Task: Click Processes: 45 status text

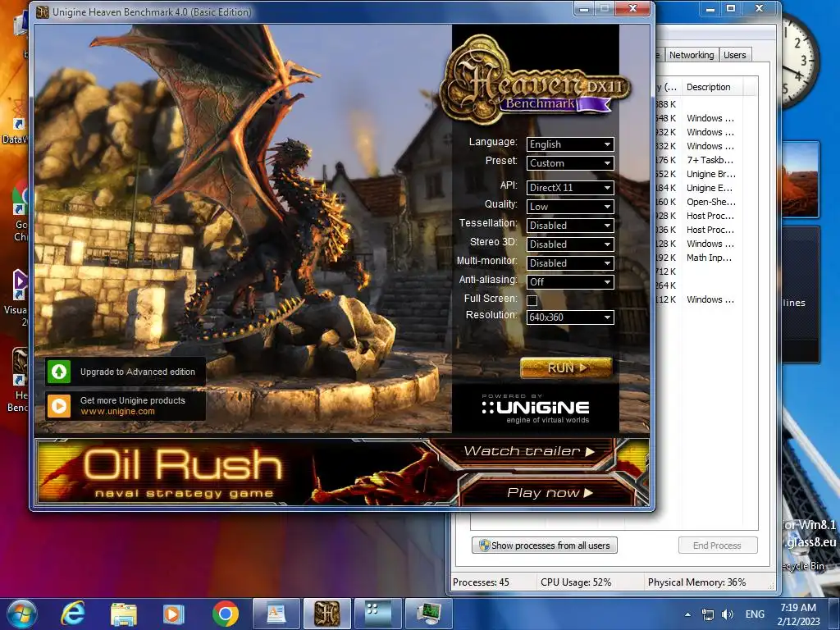Action: [481, 582]
